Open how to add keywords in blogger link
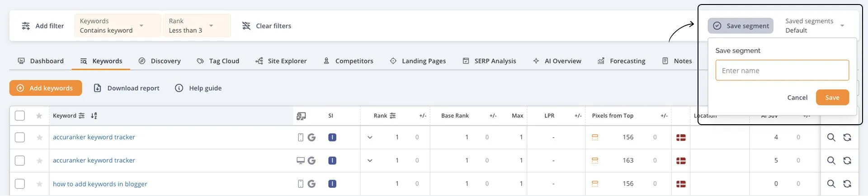This screenshot has height=196, width=868. [x=100, y=184]
